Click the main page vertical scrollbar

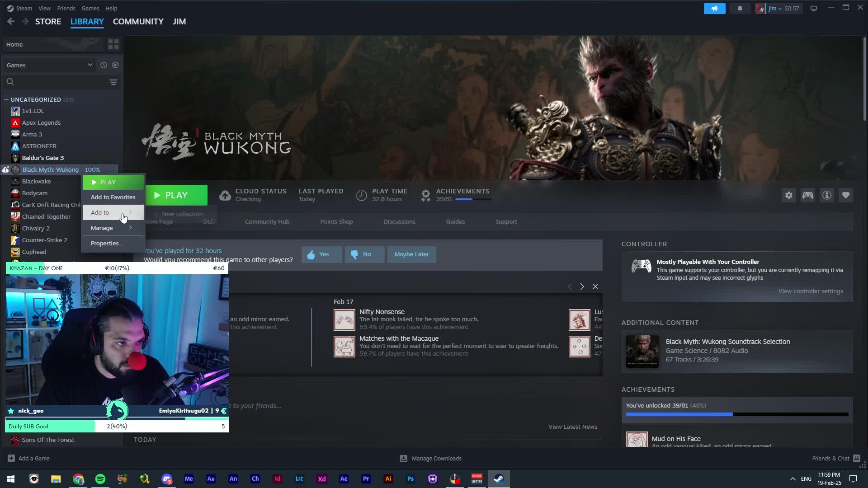pyautogui.click(x=864, y=79)
